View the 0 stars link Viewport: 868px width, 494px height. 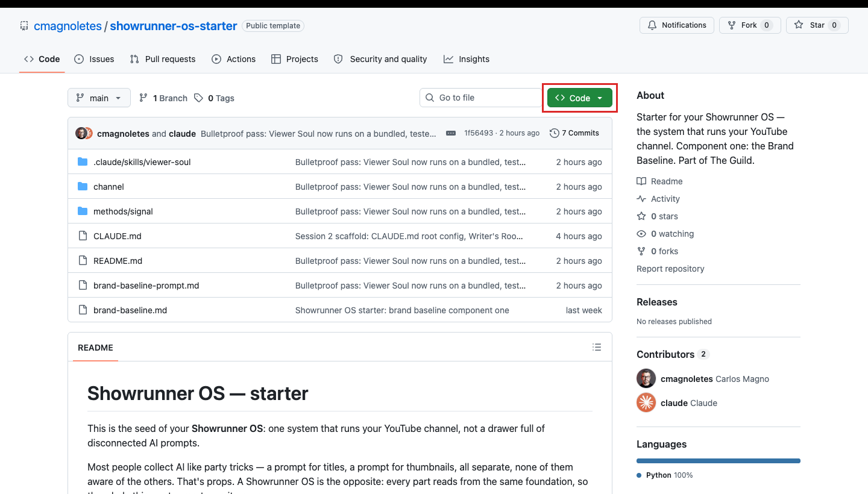point(657,216)
